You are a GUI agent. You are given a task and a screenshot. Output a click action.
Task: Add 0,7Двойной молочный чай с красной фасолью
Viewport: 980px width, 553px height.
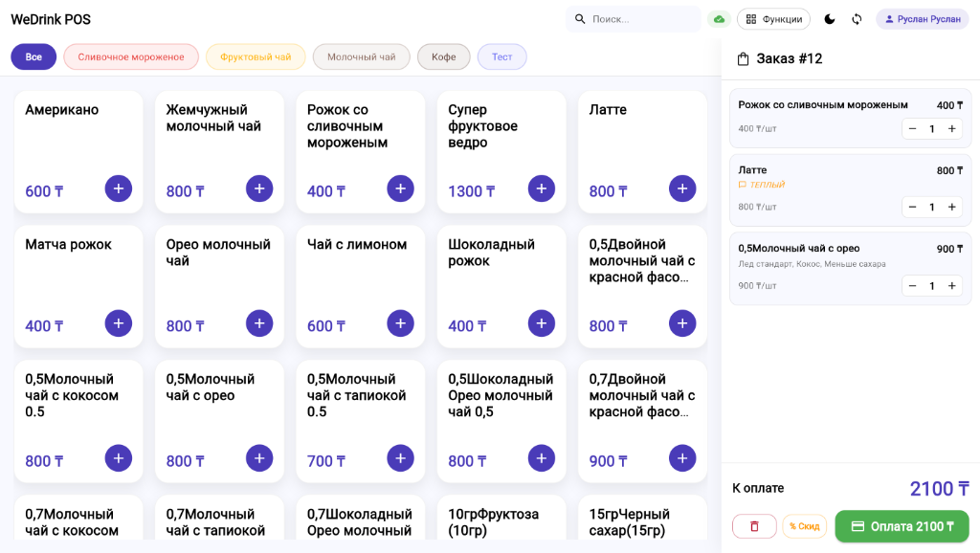(682, 458)
